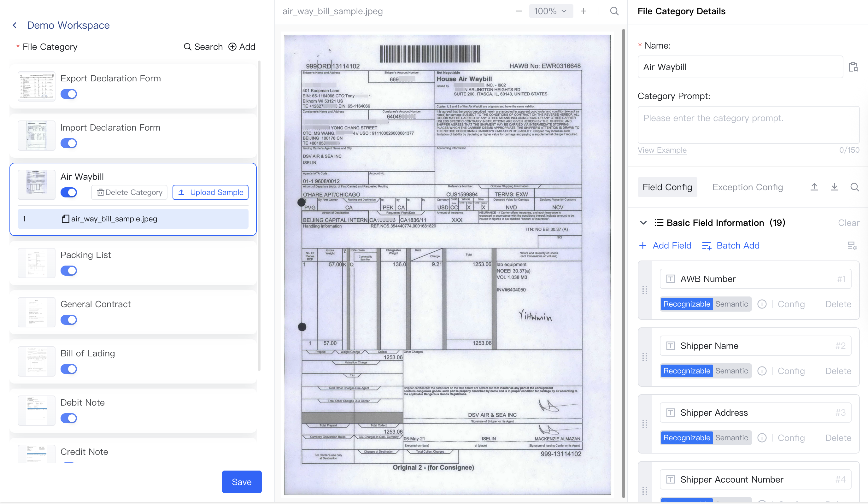This screenshot has width=868, height=504.
Task: Open field display settings icon beside Batch Add
Action: click(x=853, y=246)
